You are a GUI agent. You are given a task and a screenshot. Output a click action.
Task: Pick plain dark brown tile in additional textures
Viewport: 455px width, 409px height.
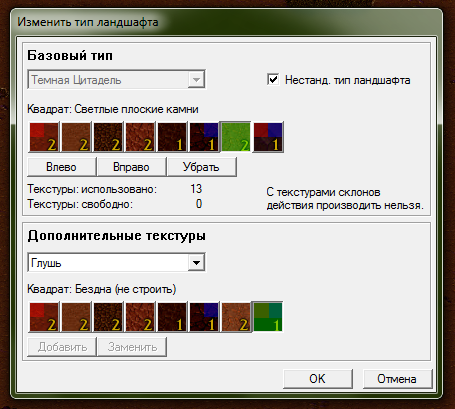click(x=172, y=317)
